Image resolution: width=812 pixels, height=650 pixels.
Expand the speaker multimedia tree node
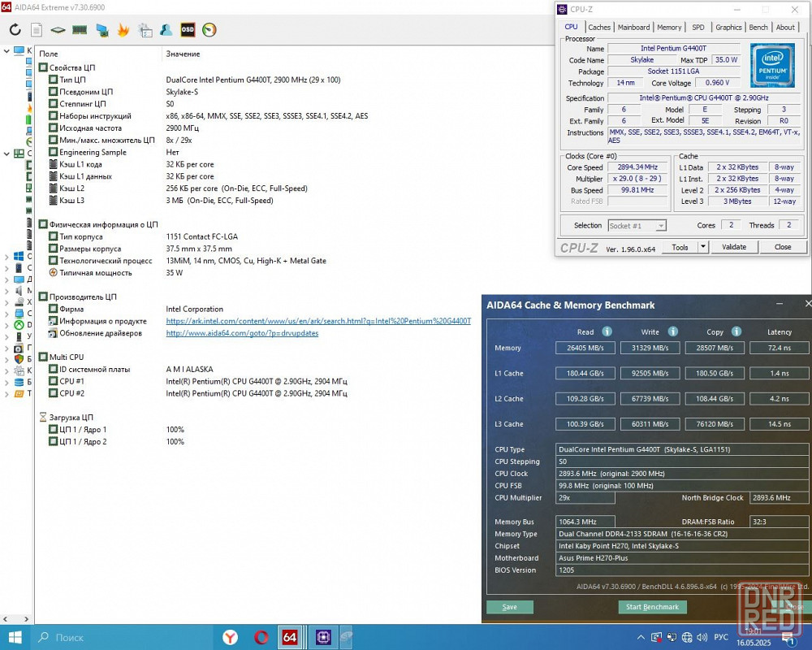point(6,290)
